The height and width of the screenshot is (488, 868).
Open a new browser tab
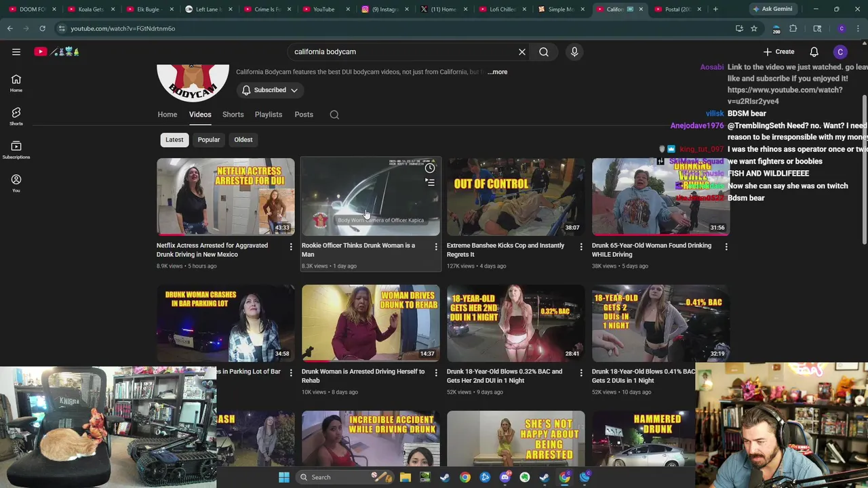(x=715, y=9)
